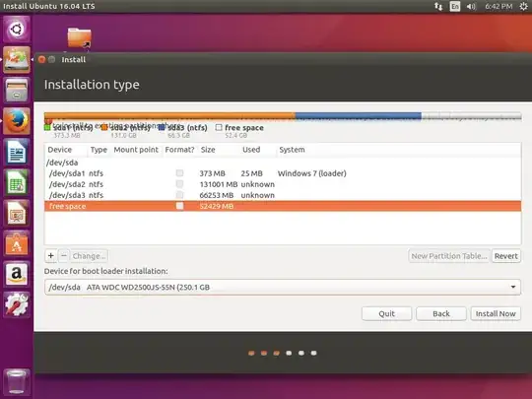Select the blue sda3 segment in partition bar
The height and width of the screenshot is (399, 532).
point(359,116)
